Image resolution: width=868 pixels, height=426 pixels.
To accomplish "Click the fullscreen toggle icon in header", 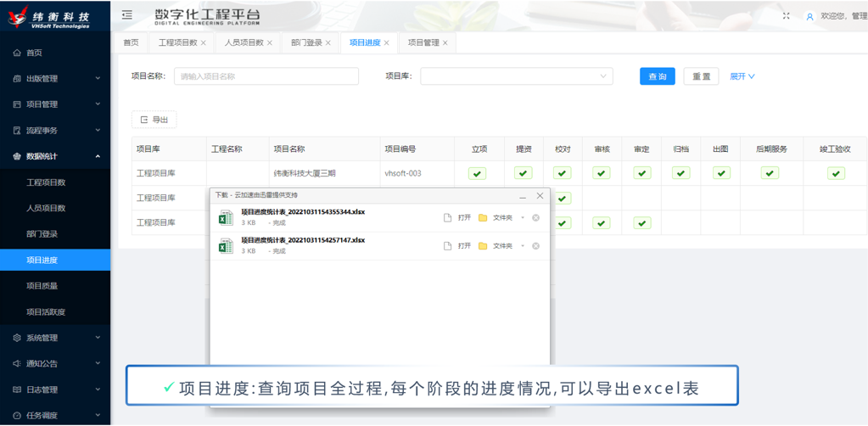I will click(x=786, y=16).
